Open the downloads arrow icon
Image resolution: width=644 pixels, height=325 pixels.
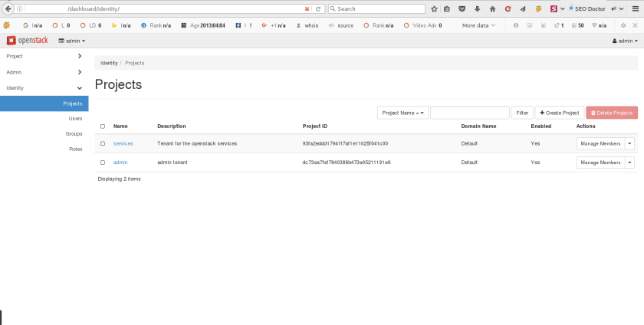click(x=477, y=8)
